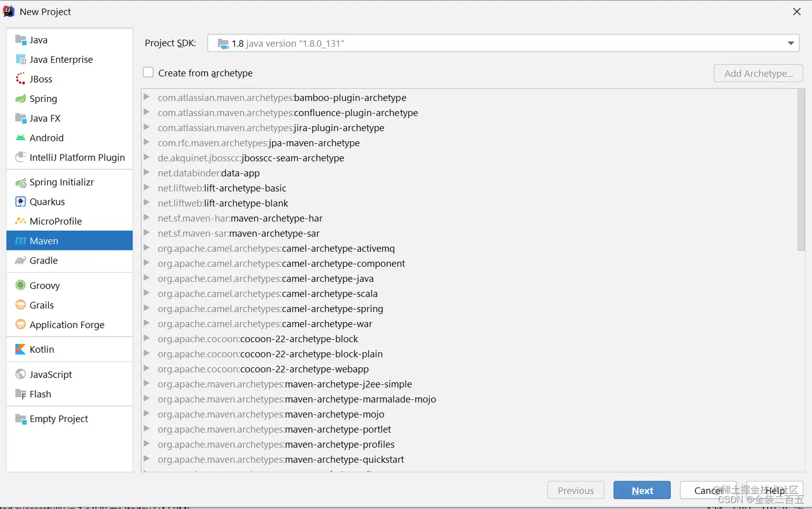Select camel-archetype-scala row
The height and width of the screenshot is (509, 812).
469,293
